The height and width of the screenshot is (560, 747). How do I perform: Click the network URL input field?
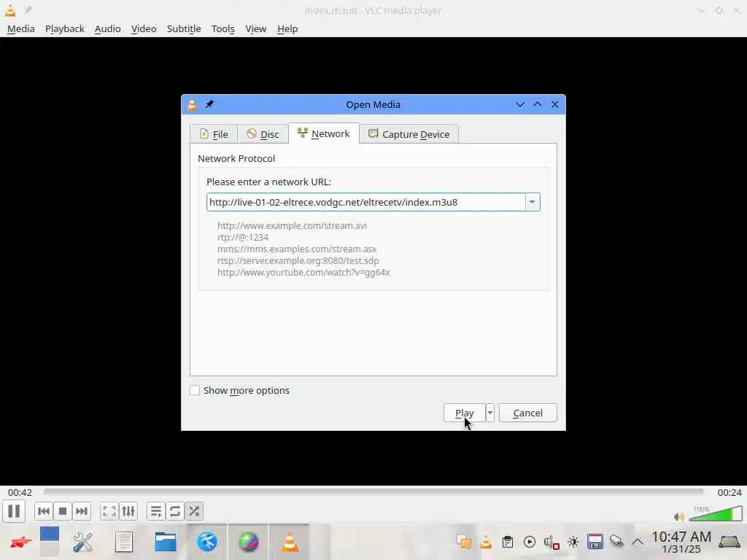tap(366, 203)
